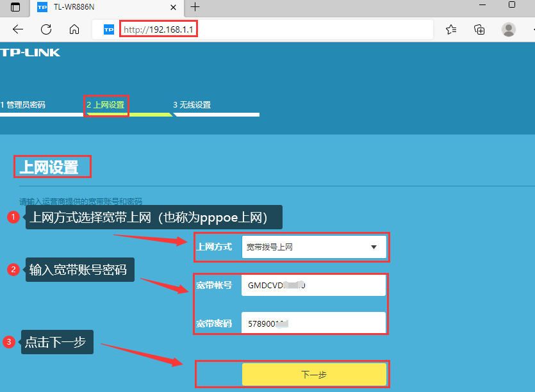Click the browser back arrow
The image size is (535, 392).
click(18, 29)
